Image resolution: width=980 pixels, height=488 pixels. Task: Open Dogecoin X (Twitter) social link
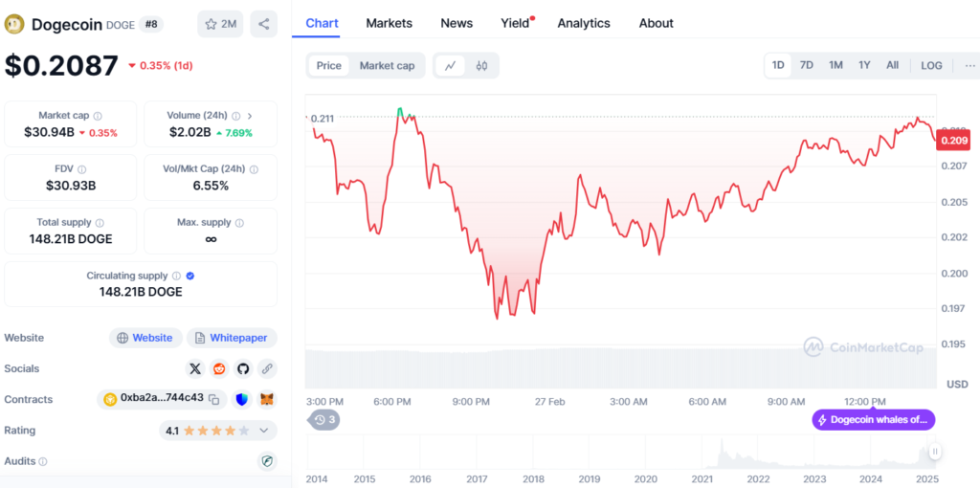(195, 368)
